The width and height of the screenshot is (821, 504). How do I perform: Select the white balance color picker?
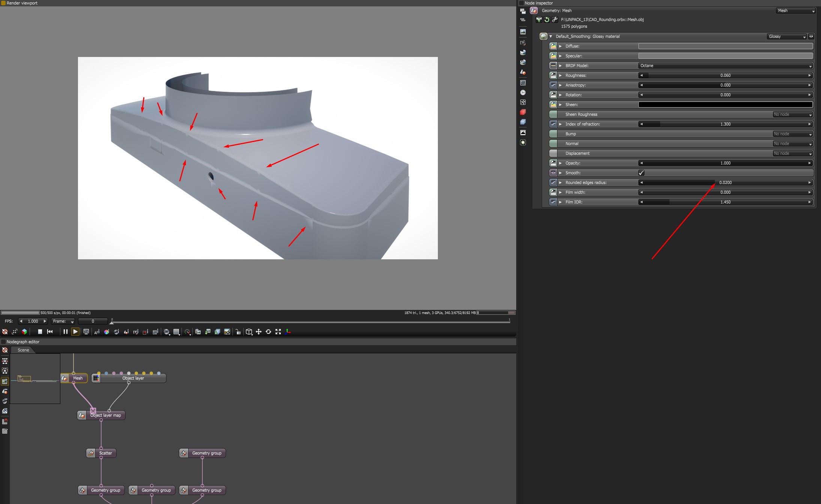coord(106,332)
